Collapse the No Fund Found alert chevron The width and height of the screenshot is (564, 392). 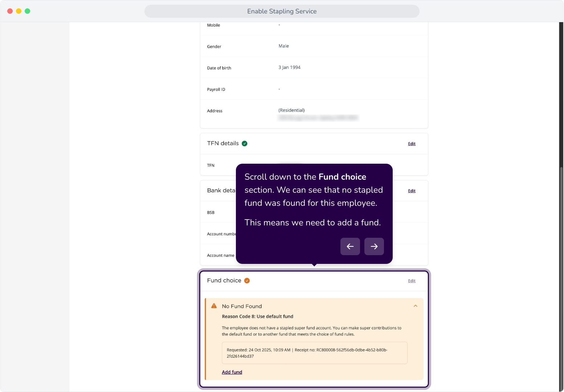(x=416, y=306)
